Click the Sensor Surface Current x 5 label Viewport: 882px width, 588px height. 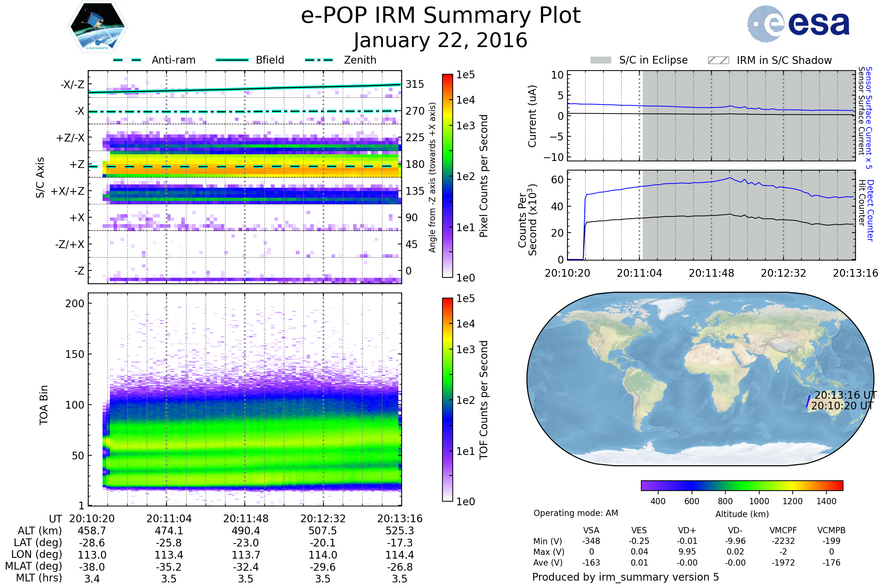point(868,118)
